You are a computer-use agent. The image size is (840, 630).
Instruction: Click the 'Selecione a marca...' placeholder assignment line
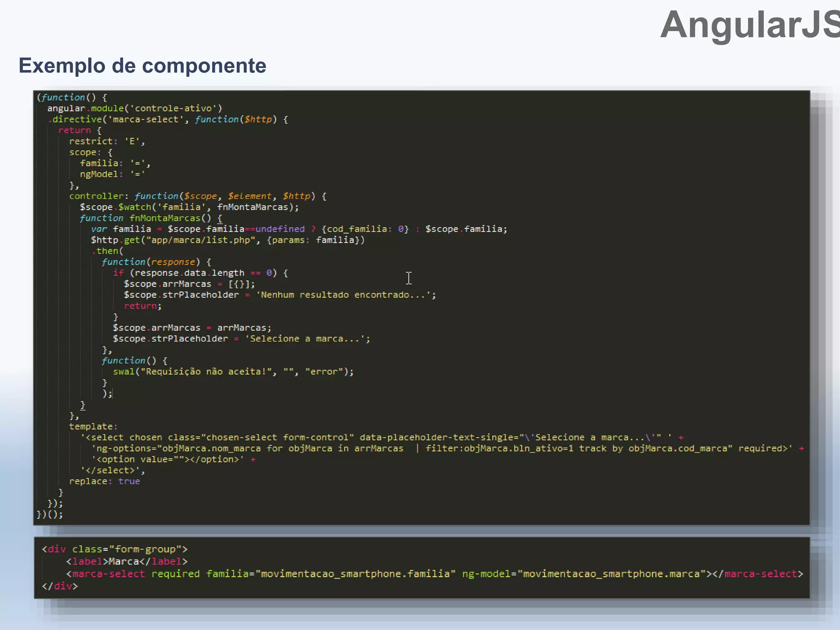[241, 339]
